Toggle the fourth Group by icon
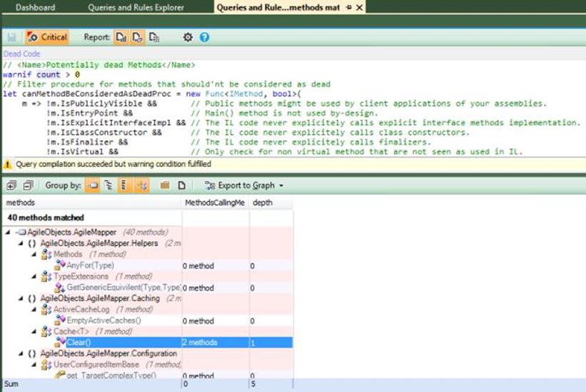The width and height of the screenshot is (586, 392). (141, 186)
